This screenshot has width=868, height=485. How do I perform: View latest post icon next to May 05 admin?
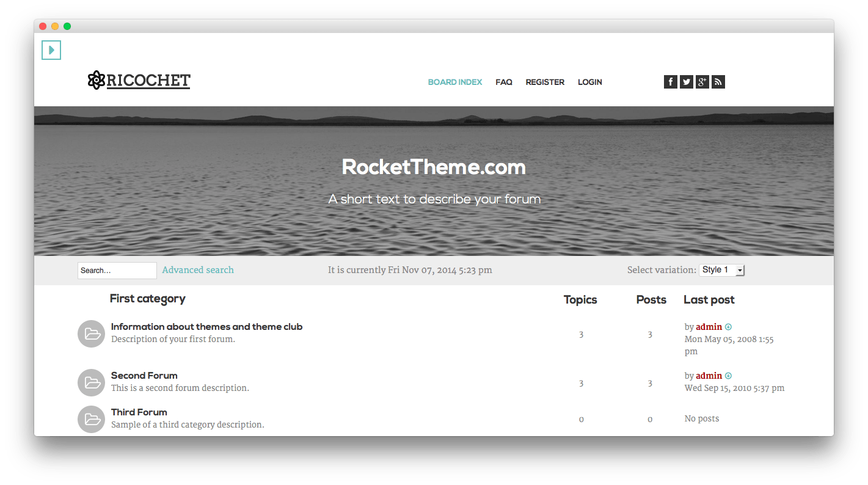tap(728, 327)
